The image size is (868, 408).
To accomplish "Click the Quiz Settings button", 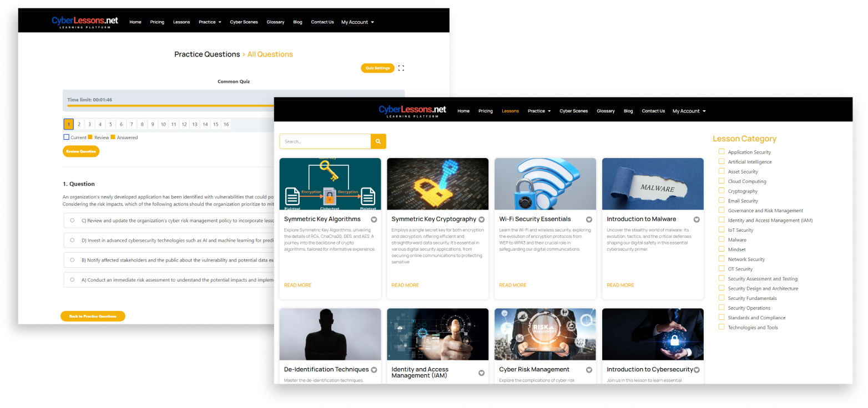I will click(377, 68).
